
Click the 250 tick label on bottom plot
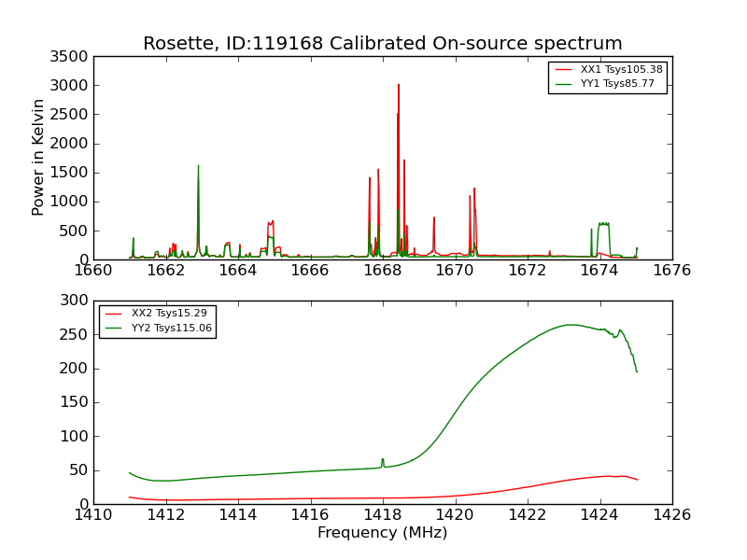coord(74,335)
